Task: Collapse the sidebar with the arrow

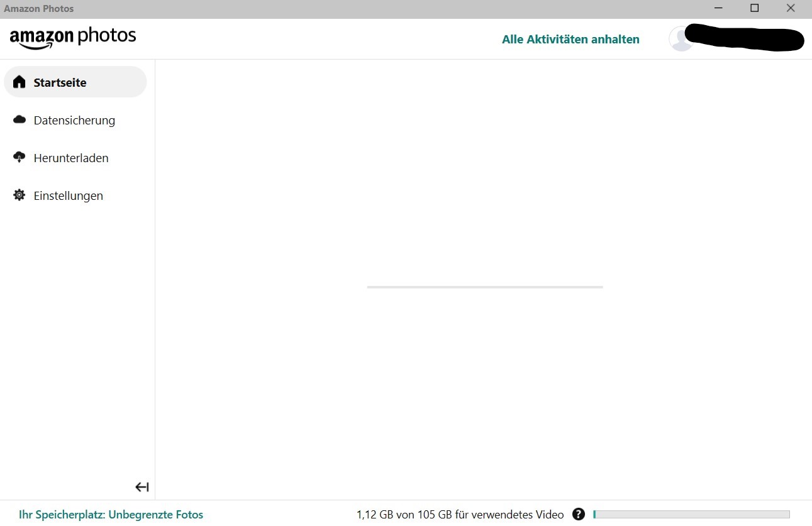Action: coord(142,486)
